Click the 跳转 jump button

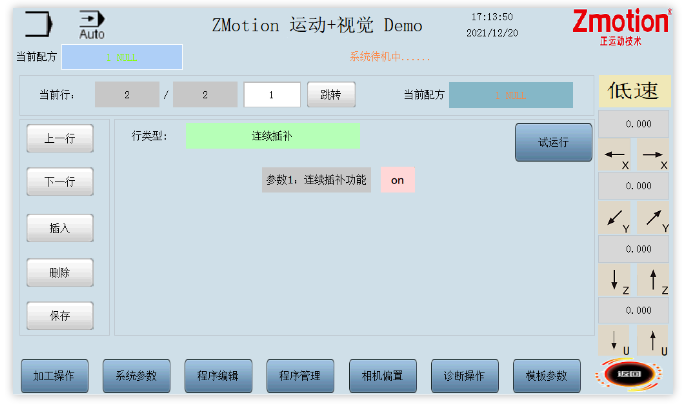tap(331, 94)
